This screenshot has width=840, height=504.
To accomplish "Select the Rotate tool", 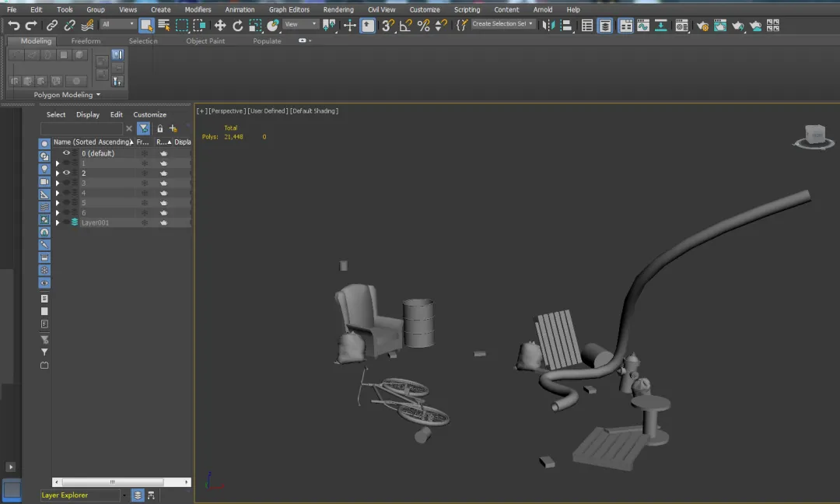I will (238, 26).
